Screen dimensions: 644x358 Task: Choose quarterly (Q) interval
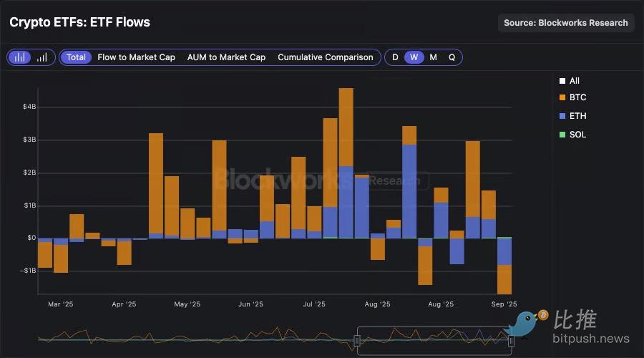pyautogui.click(x=452, y=57)
